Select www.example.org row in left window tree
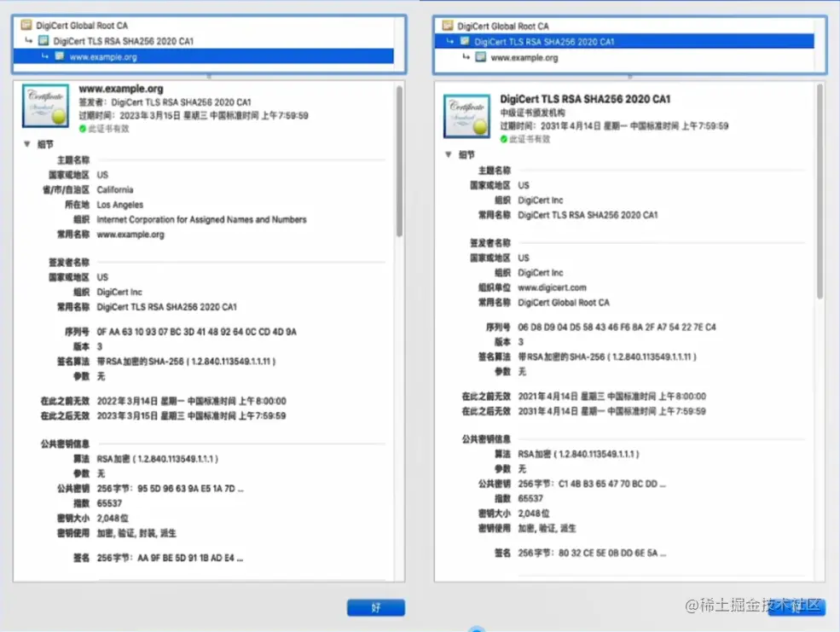Screen dimensions: 840x632 click(x=204, y=56)
